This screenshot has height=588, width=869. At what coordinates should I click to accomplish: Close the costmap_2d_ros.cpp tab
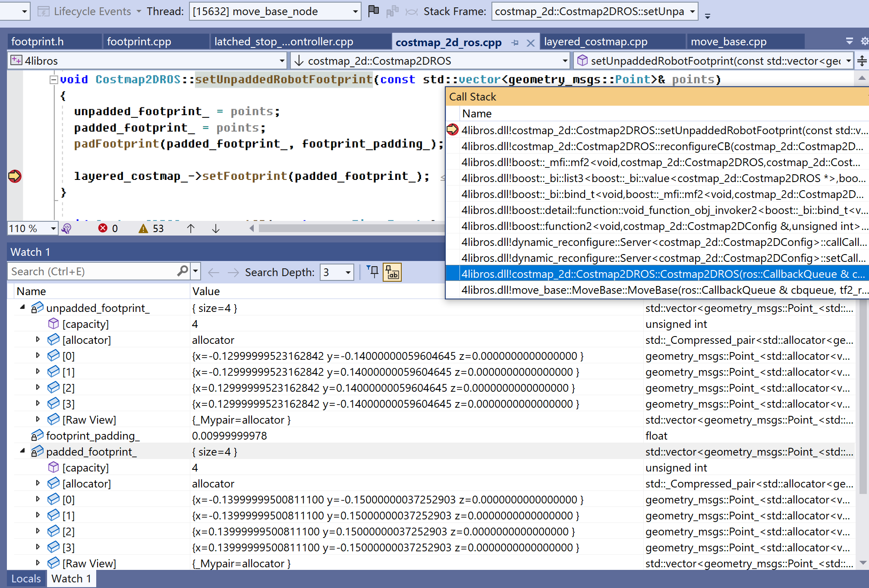click(531, 43)
